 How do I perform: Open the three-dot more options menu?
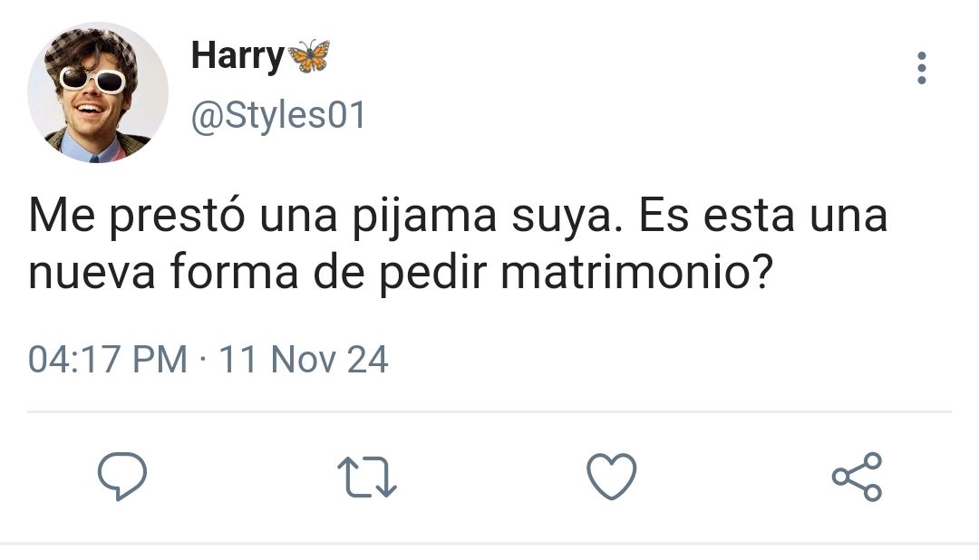[x=922, y=68]
